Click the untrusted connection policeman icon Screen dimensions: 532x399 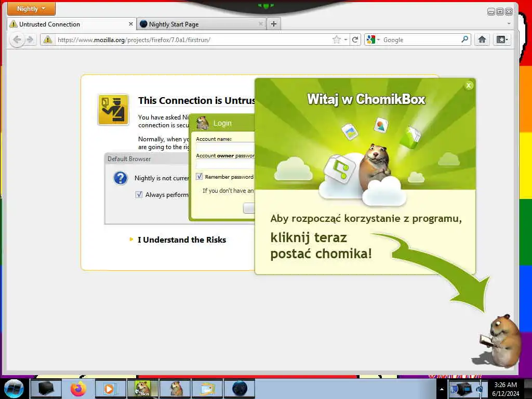(x=113, y=110)
